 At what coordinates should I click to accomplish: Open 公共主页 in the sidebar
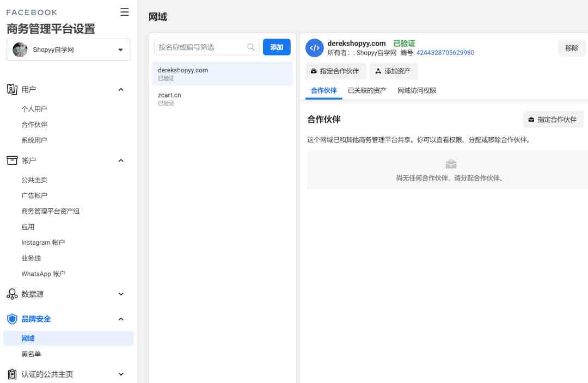(34, 180)
